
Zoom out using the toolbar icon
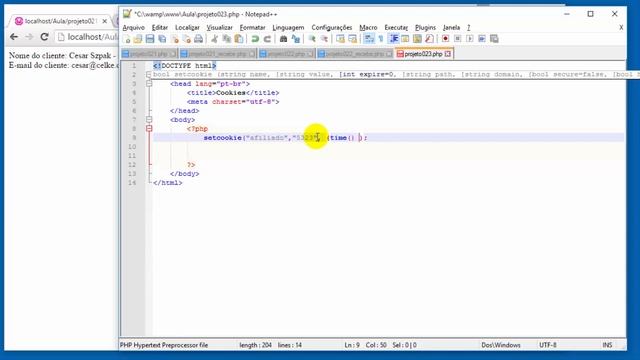click(x=324, y=39)
